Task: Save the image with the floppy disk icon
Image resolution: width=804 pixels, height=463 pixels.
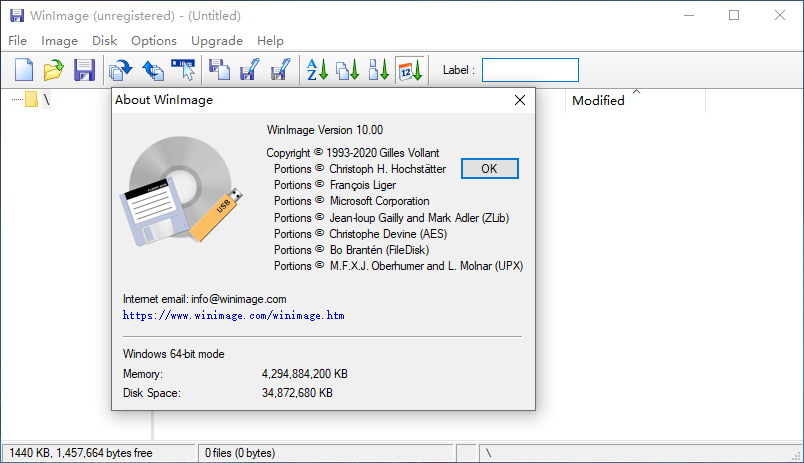Action: [x=84, y=70]
